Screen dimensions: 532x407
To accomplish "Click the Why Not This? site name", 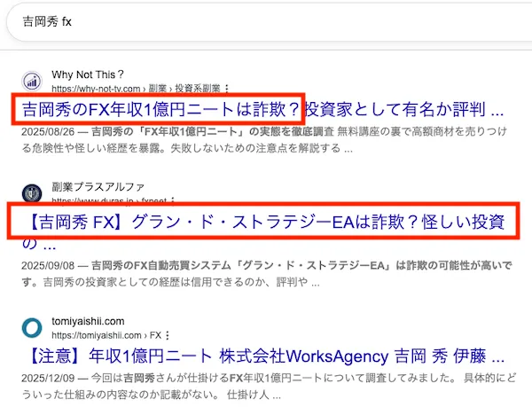I will tap(88, 74).
